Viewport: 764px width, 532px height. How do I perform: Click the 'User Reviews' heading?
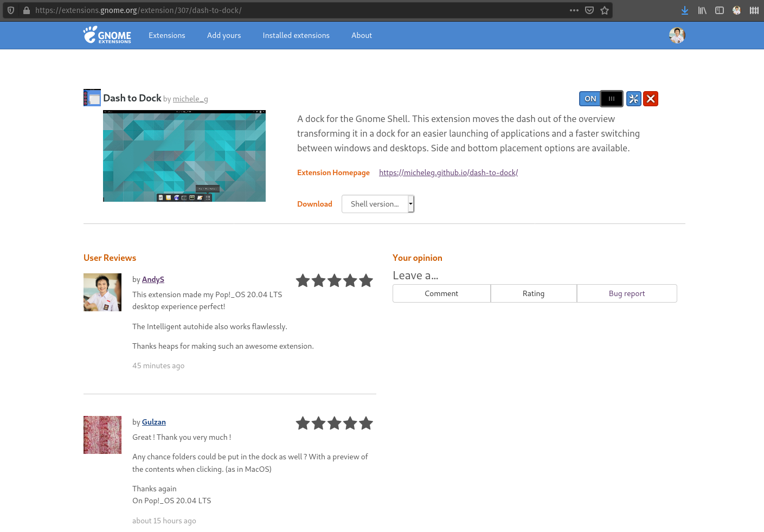110,258
